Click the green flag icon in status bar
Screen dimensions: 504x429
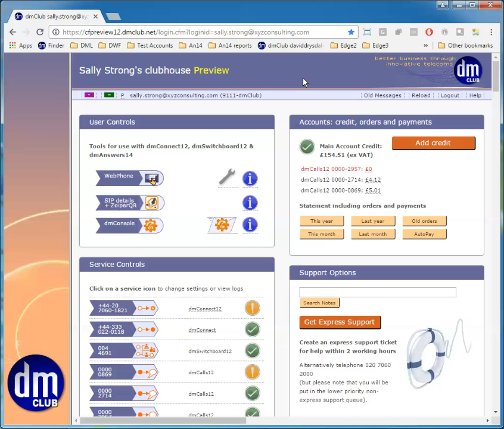click(x=109, y=95)
